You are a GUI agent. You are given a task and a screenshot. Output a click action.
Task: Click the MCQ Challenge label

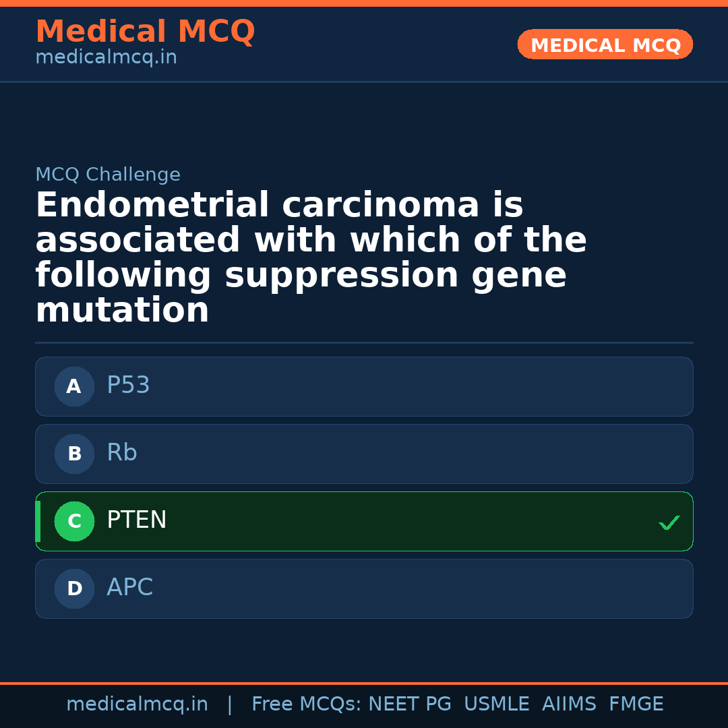tap(108, 175)
